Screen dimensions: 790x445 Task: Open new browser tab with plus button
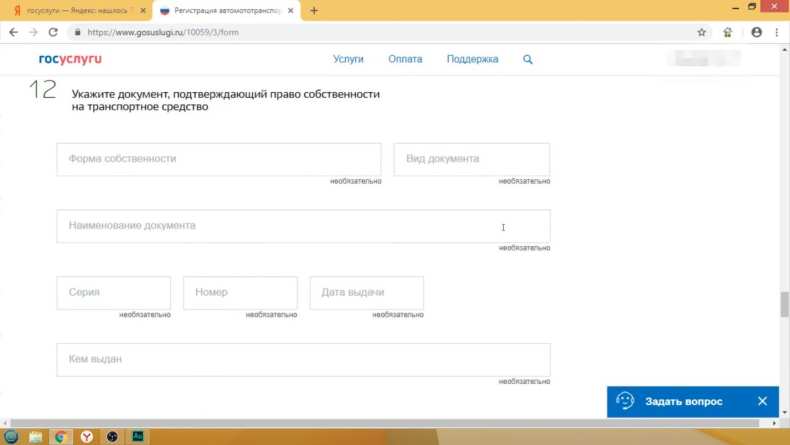(314, 10)
